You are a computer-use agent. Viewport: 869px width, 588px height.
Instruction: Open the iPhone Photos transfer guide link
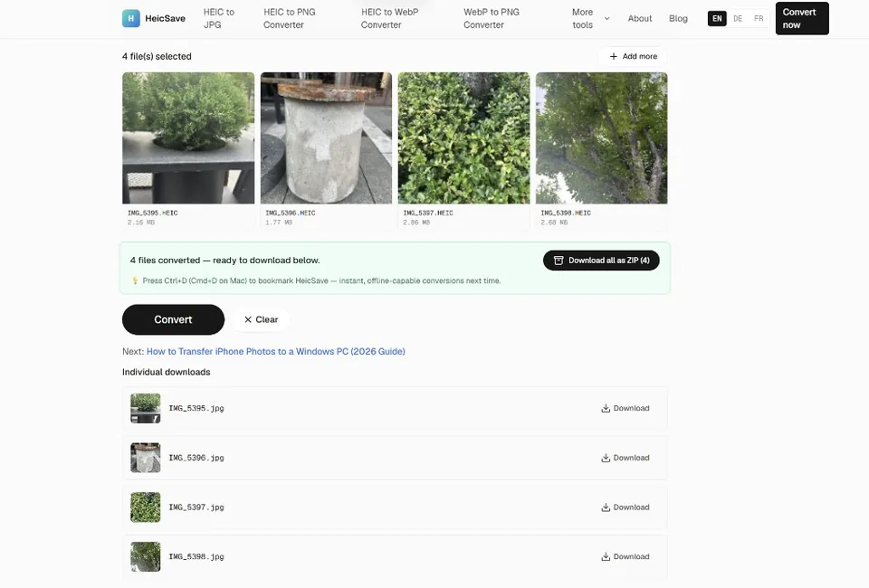275,352
